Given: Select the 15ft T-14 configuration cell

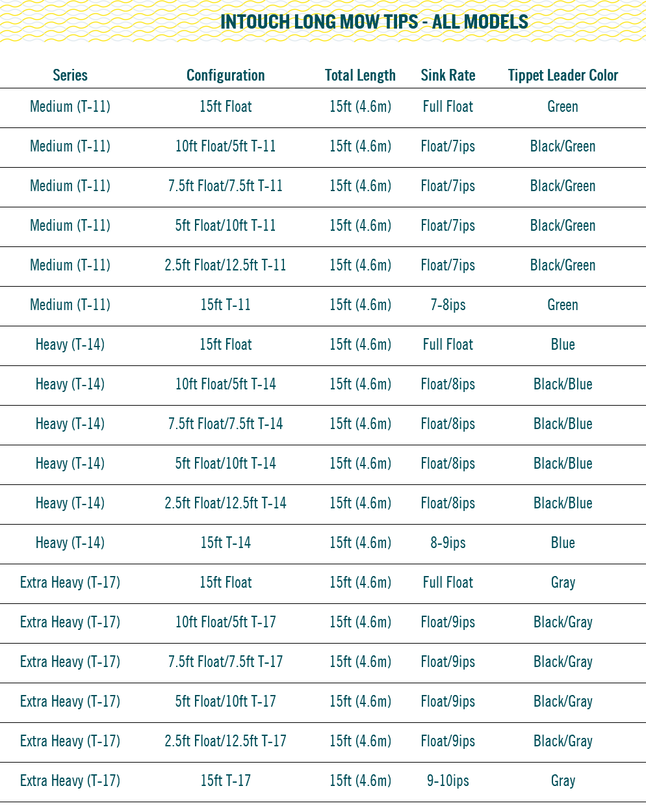Looking at the screenshot, I should pos(226,543).
